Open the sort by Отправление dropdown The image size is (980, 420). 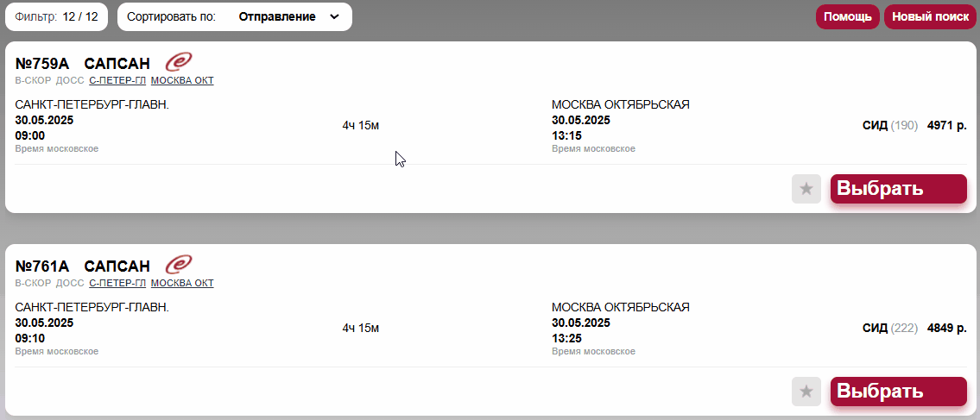click(x=234, y=17)
